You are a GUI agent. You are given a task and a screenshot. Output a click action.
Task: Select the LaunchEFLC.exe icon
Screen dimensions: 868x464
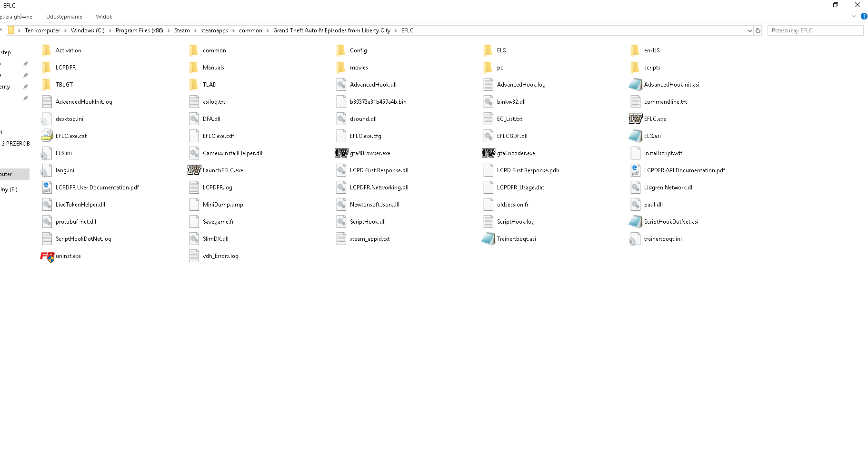pyautogui.click(x=194, y=170)
